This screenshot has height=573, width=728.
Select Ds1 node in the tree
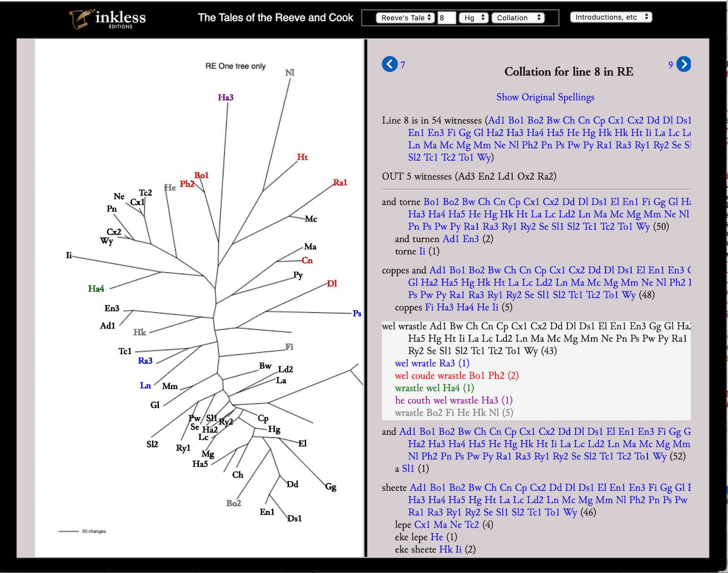point(294,518)
